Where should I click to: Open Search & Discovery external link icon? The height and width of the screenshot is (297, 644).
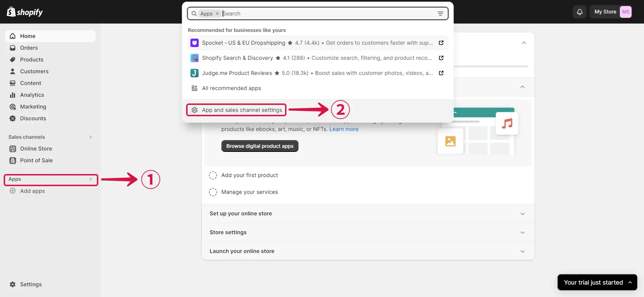(441, 58)
